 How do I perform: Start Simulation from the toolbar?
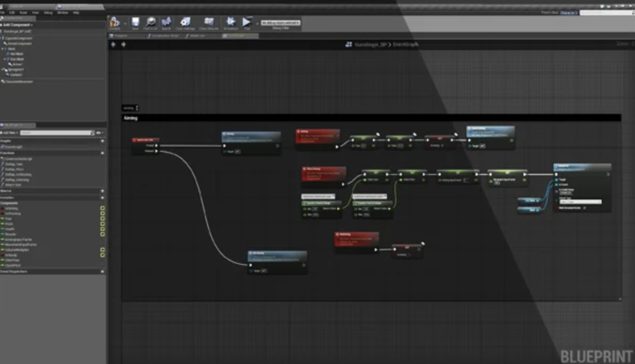tap(231, 23)
